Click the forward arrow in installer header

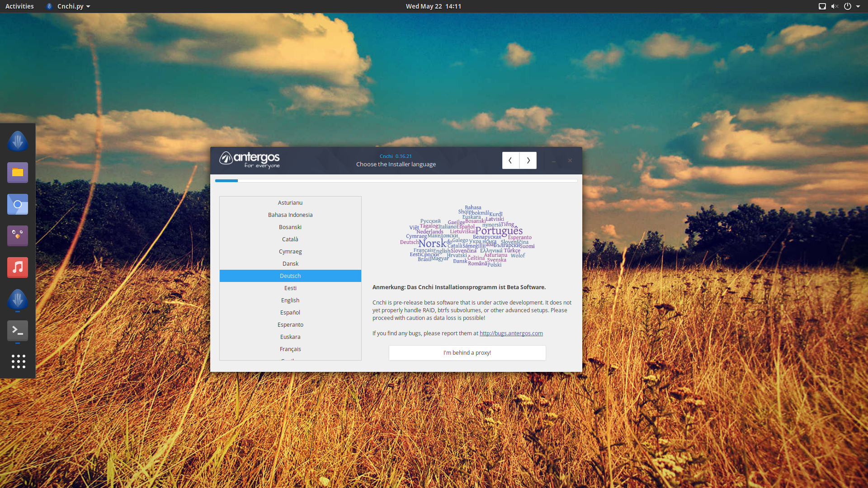pyautogui.click(x=528, y=160)
